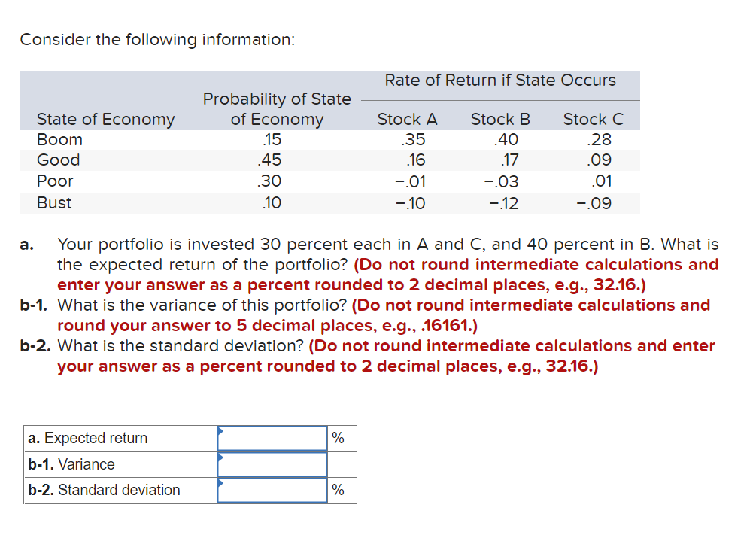Click the % symbol next to Expected return

point(337,438)
